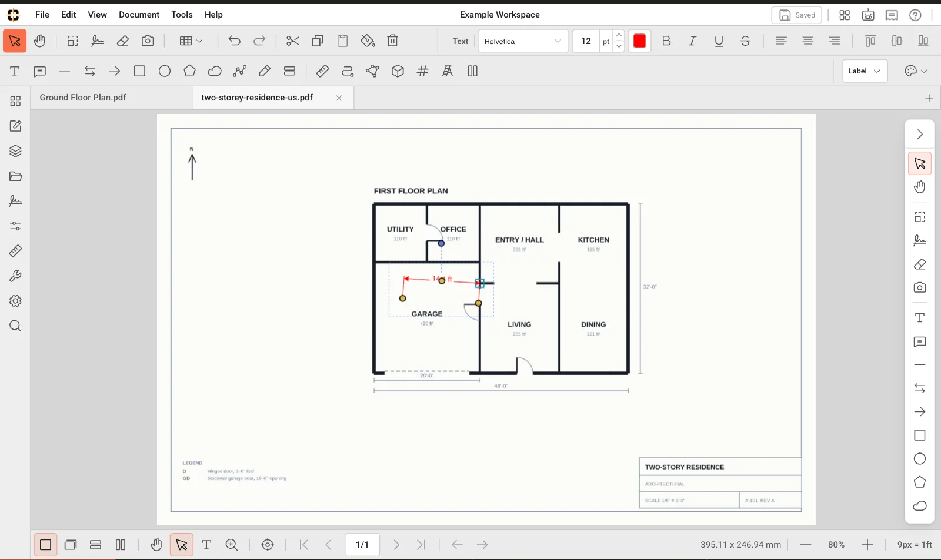Undo the last action
This screenshot has height=560, width=941.
[234, 41]
